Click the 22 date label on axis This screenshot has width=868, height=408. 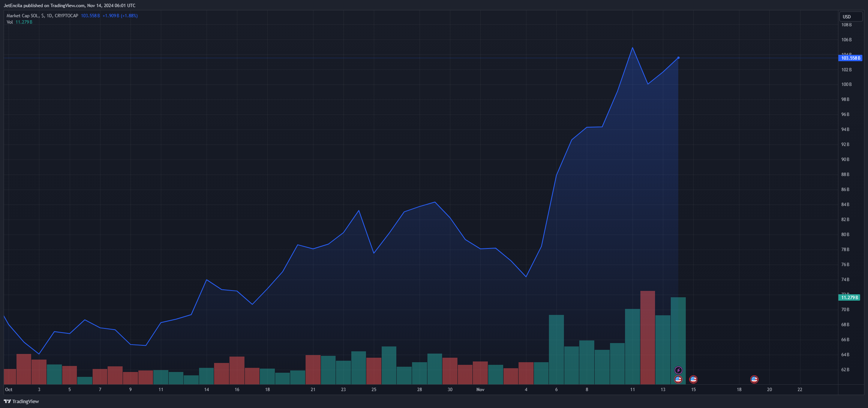pyautogui.click(x=800, y=390)
